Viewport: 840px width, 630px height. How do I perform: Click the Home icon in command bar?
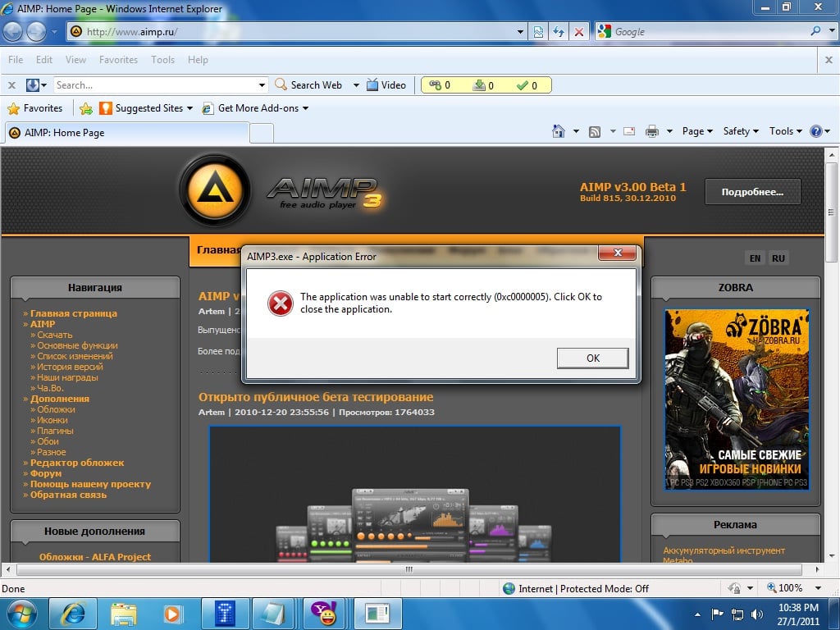558,131
